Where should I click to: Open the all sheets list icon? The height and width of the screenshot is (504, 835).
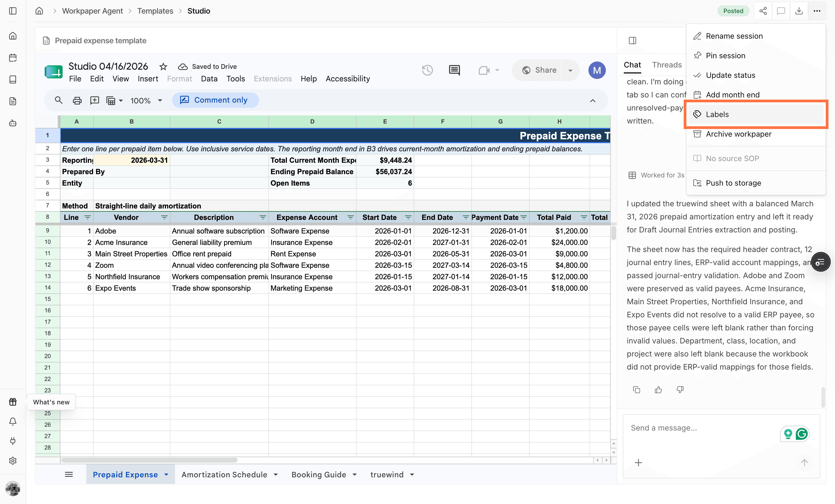[69, 475]
